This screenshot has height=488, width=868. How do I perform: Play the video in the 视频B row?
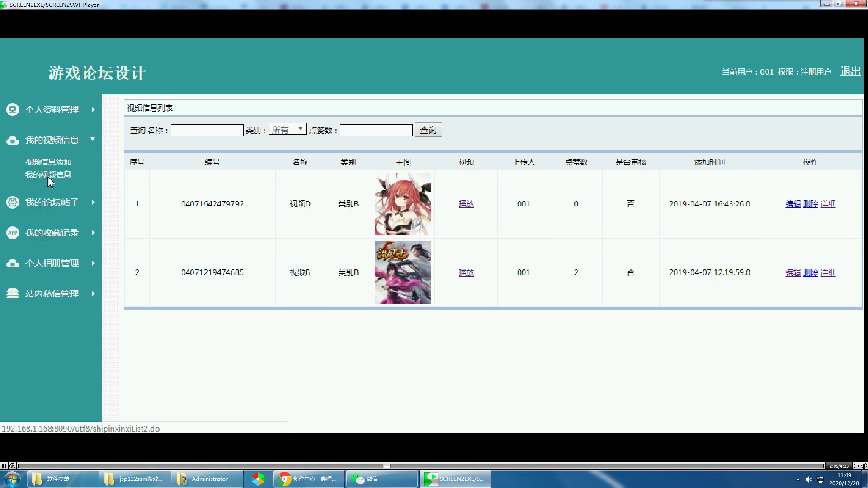point(466,272)
